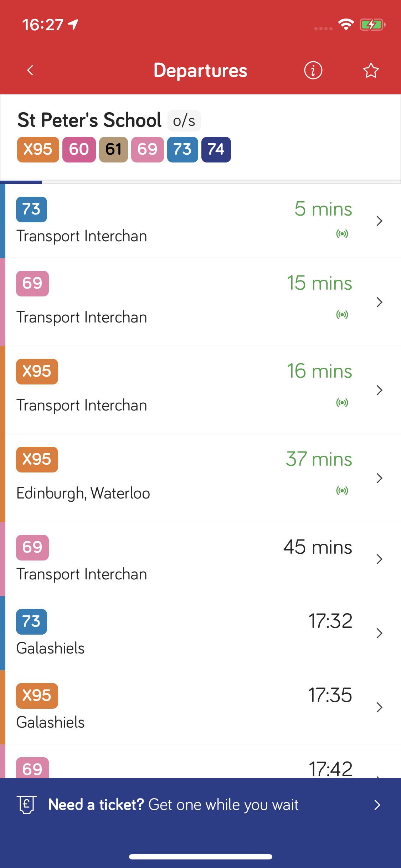
Task: Filter departures by route X95 badge
Action: click(x=38, y=149)
